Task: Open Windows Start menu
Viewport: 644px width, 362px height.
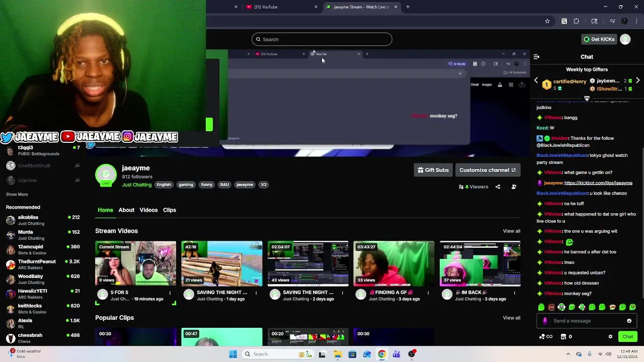Action: [233, 354]
